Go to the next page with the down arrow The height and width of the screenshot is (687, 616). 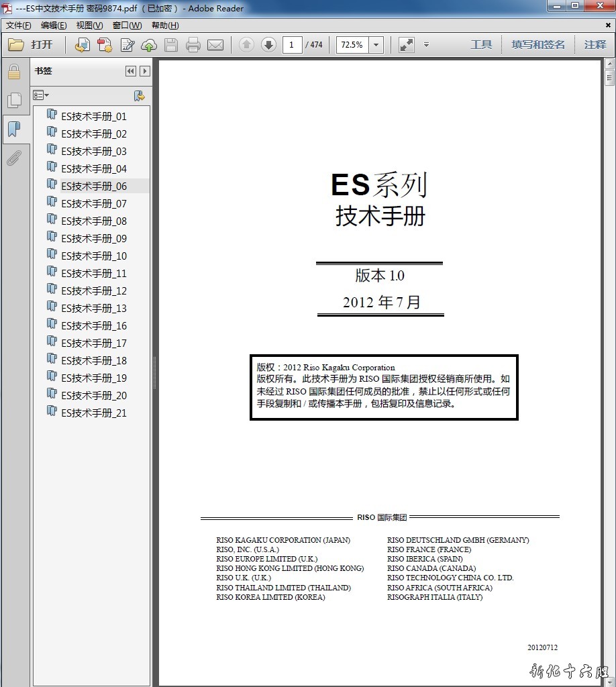268,45
